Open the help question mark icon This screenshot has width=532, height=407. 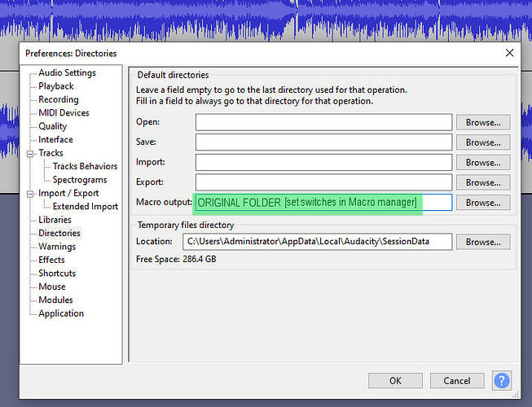point(502,381)
